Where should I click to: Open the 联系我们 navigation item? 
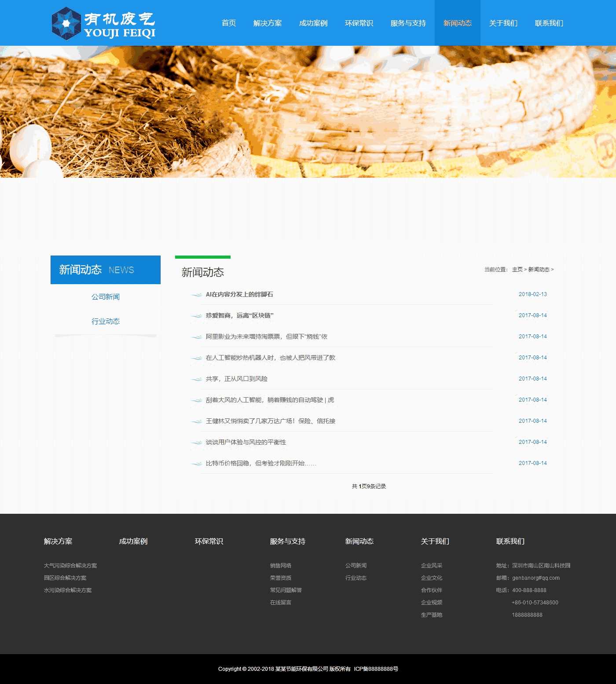click(549, 23)
